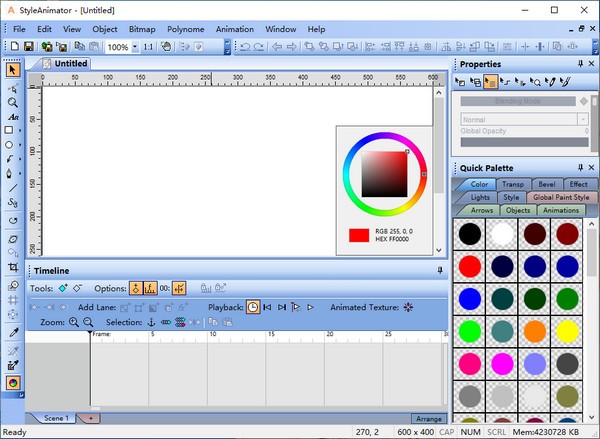This screenshot has width=600, height=439.
Task: Expand the ellipse tool flyout arrow
Action: (20, 145)
